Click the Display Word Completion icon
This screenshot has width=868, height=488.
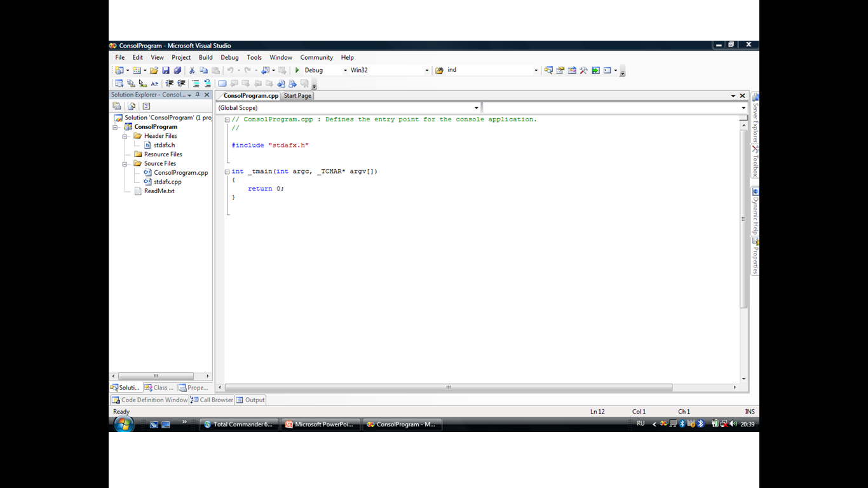[154, 83]
